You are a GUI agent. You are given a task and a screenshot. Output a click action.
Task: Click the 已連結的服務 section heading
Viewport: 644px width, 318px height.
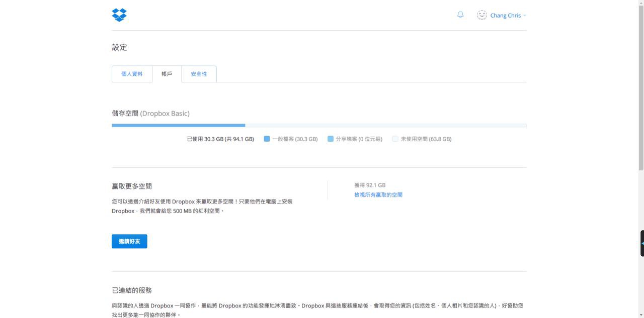132,290
